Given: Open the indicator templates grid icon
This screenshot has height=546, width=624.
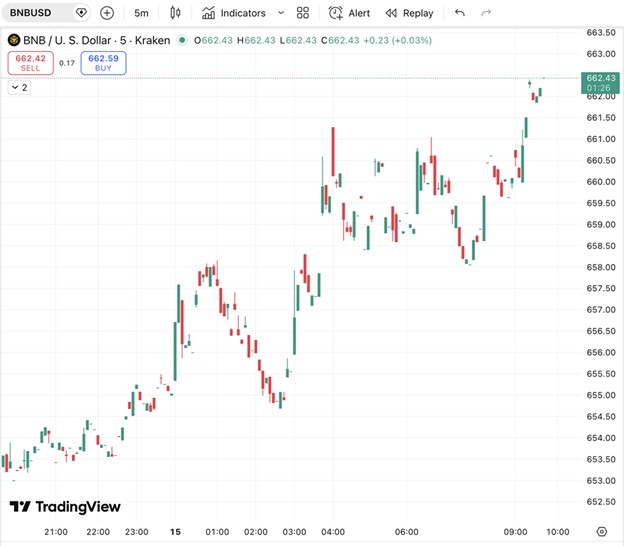Looking at the screenshot, I should coord(305,13).
